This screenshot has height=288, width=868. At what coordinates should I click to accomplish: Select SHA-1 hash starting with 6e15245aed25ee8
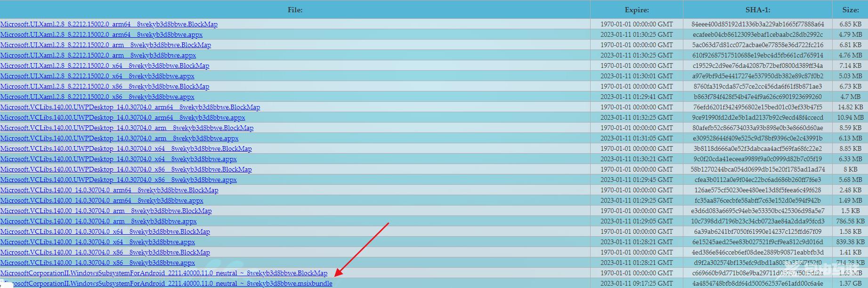click(758, 242)
